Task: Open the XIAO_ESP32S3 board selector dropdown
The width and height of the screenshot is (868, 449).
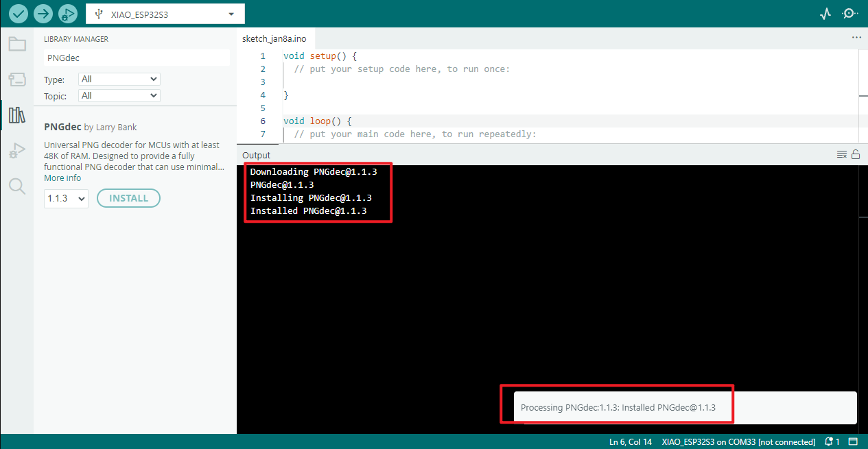Action: coord(165,14)
